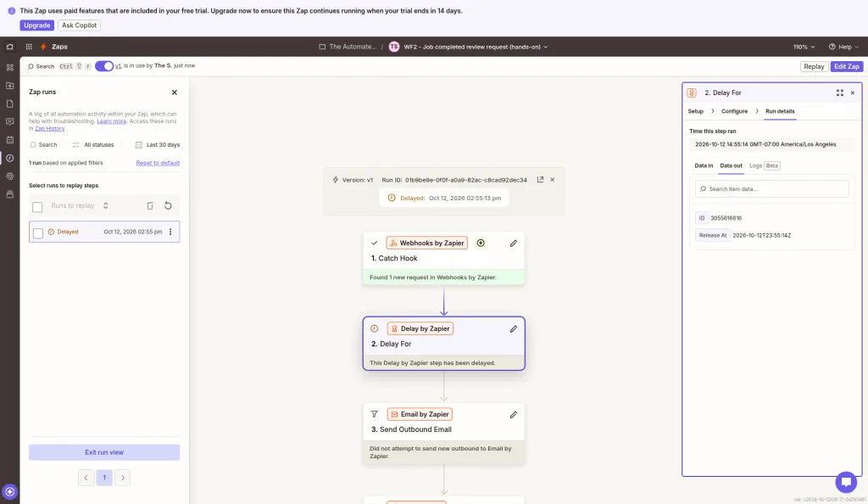Click the Edit Zap button

point(847,66)
